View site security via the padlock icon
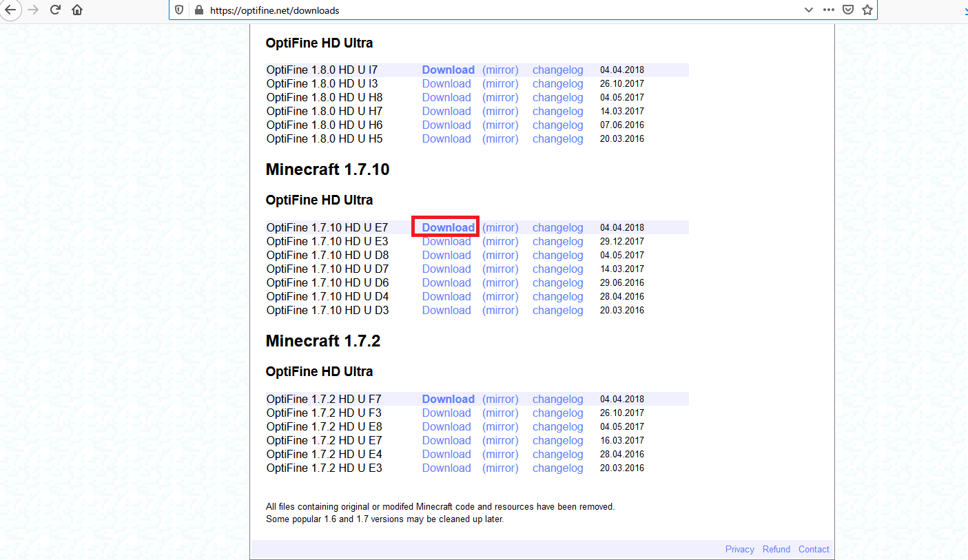968x560 pixels. [198, 10]
